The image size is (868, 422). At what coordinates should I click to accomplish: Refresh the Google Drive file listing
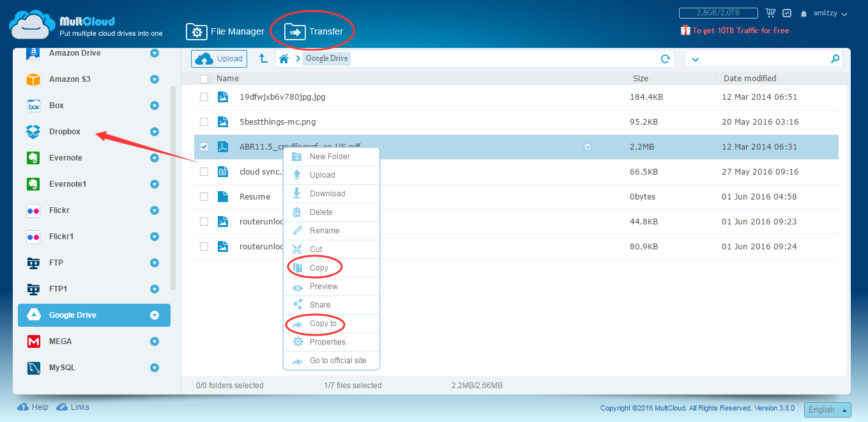click(664, 58)
